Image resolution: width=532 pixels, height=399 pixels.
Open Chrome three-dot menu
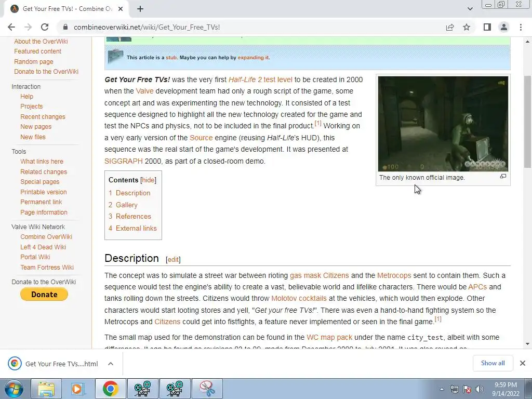(521, 27)
